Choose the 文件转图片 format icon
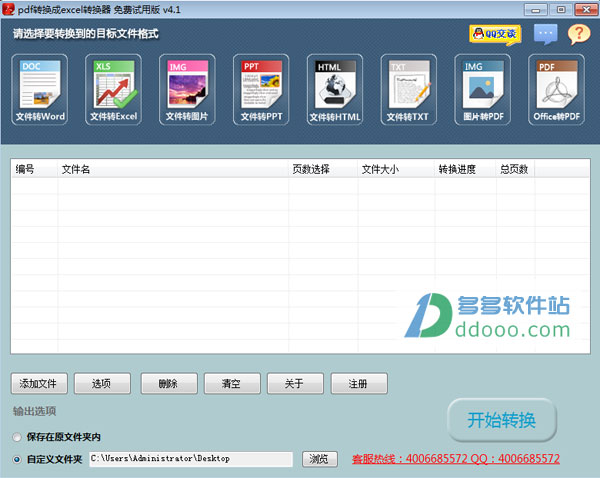600x478 pixels. click(x=188, y=90)
